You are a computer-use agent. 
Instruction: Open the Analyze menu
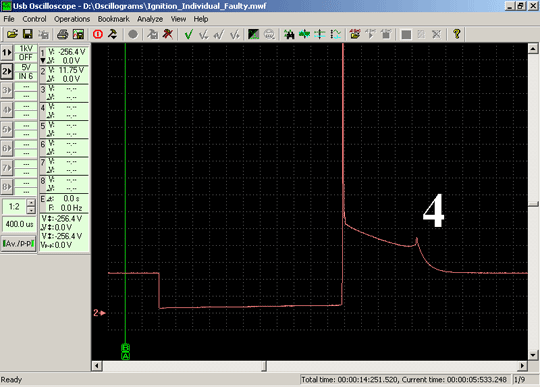[150, 19]
